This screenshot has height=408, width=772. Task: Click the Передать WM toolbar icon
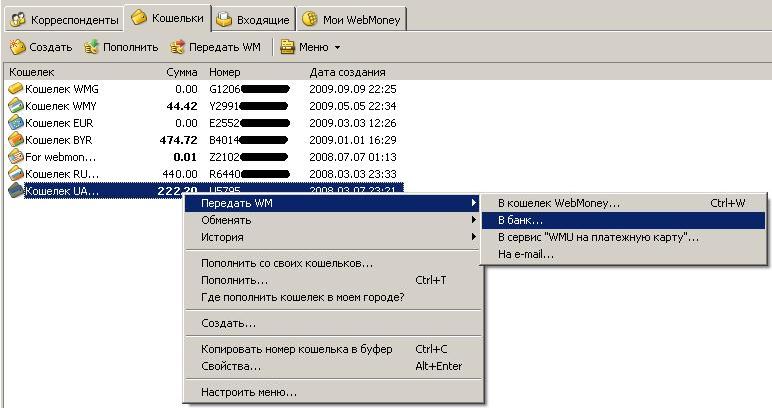pyautogui.click(x=177, y=47)
